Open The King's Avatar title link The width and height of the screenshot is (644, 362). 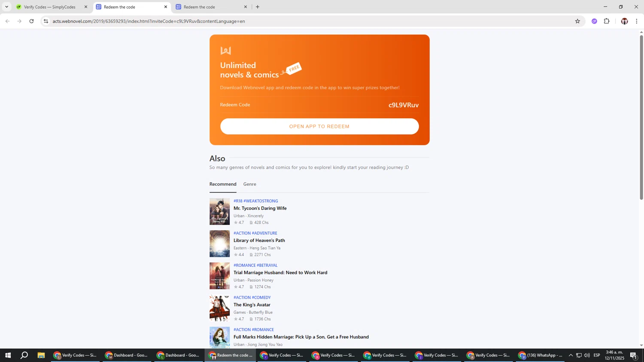point(252,305)
